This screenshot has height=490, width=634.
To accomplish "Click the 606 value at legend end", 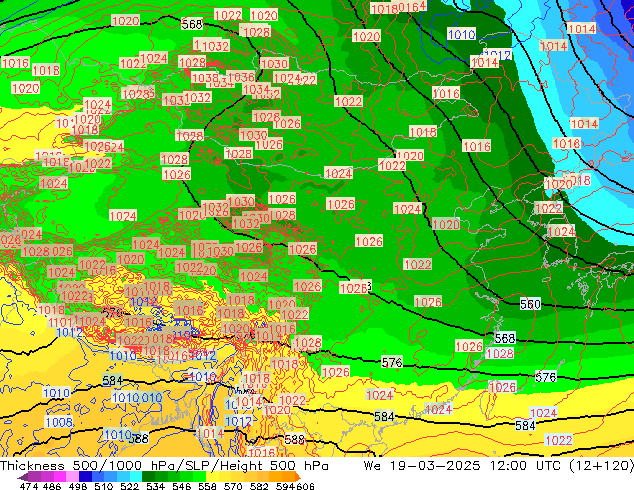I will point(305,487).
